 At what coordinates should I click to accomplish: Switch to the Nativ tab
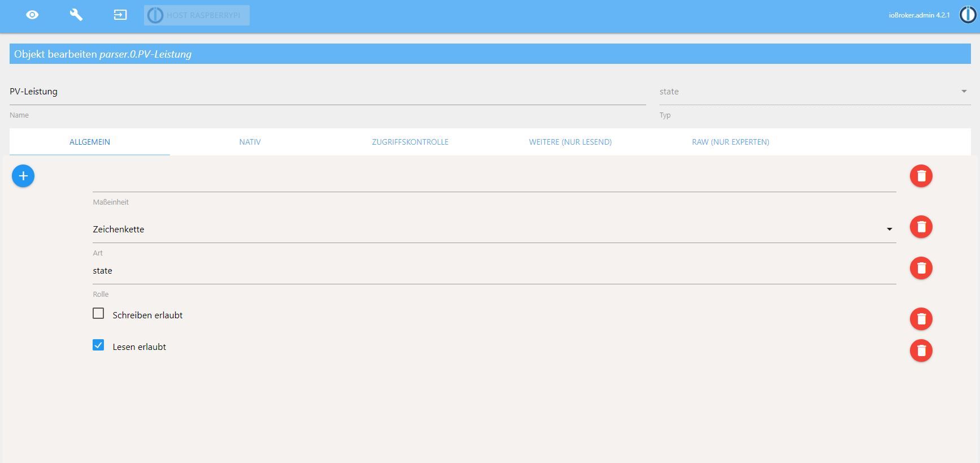[250, 142]
